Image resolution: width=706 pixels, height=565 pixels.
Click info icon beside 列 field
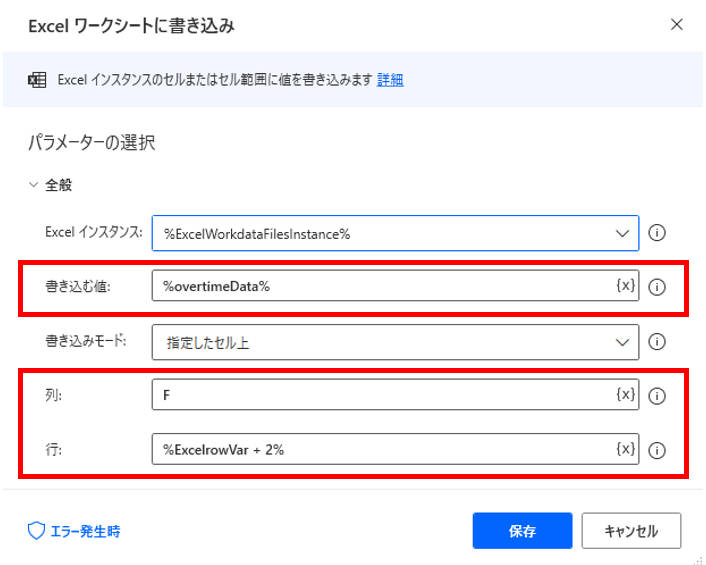point(656,396)
